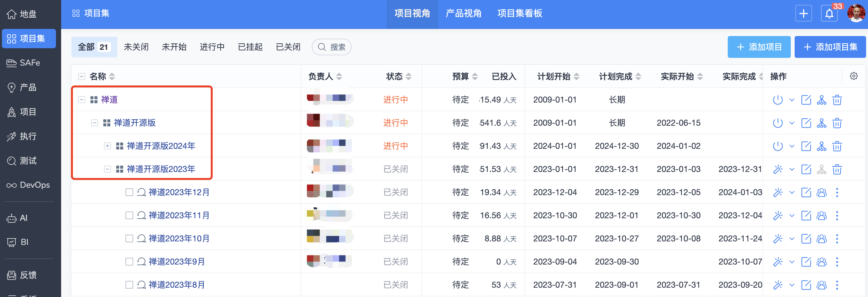The height and width of the screenshot is (297, 868).
Task: Expand the 禅道开源版2024年 tree node
Action: pos(107,146)
